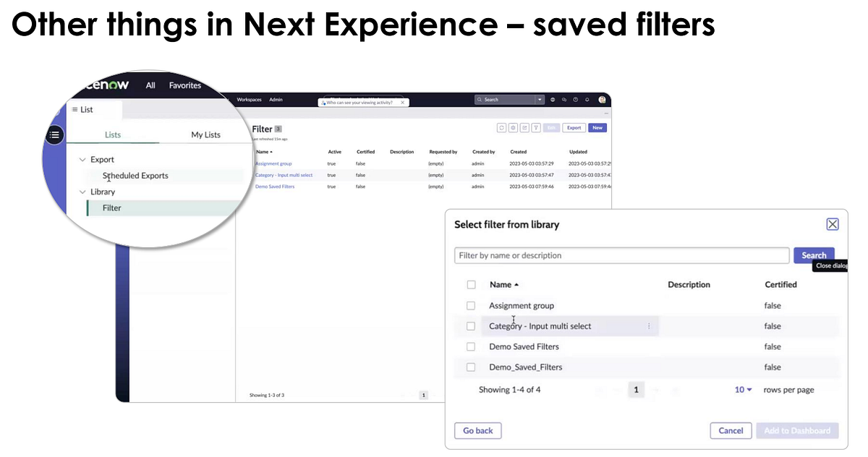The image size is (868, 457).
Task: Click the help question mark icon
Action: point(576,100)
